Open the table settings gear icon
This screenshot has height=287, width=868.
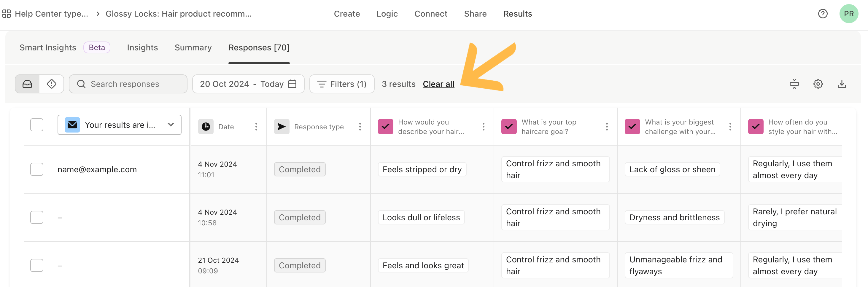pyautogui.click(x=818, y=84)
